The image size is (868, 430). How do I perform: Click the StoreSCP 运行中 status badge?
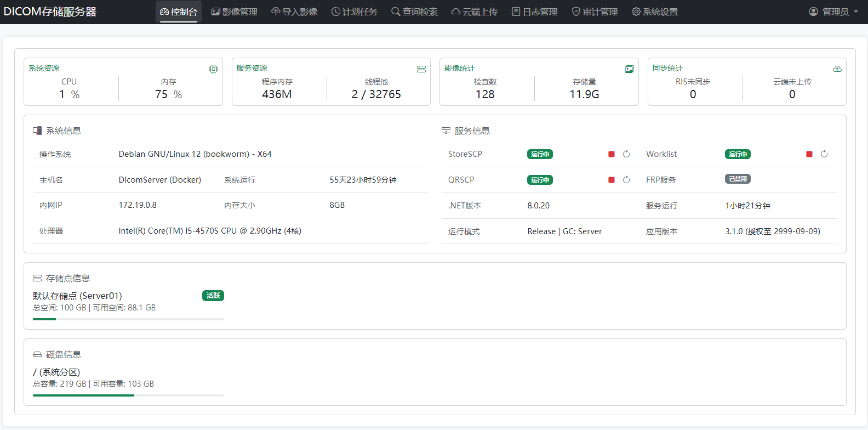(540, 154)
